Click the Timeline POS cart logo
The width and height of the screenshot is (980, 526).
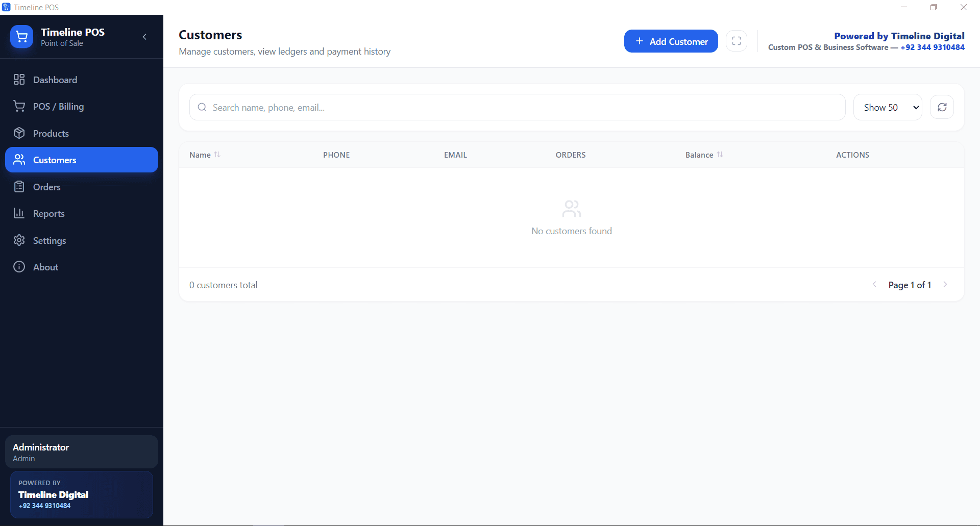(x=21, y=36)
